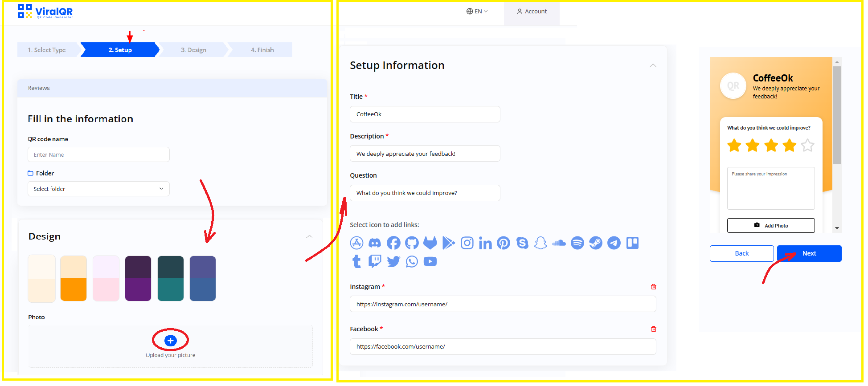Add the Snapchat ghost icon
This screenshot has height=386, width=868.
pyautogui.click(x=540, y=243)
